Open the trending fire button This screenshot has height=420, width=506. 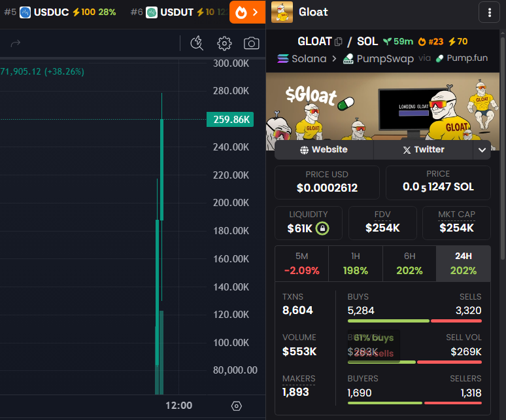click(x=247, y=12)
